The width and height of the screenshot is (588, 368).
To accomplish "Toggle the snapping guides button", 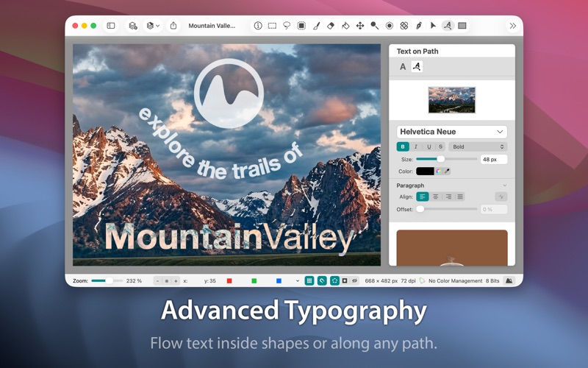I will [x=334, y=281].
